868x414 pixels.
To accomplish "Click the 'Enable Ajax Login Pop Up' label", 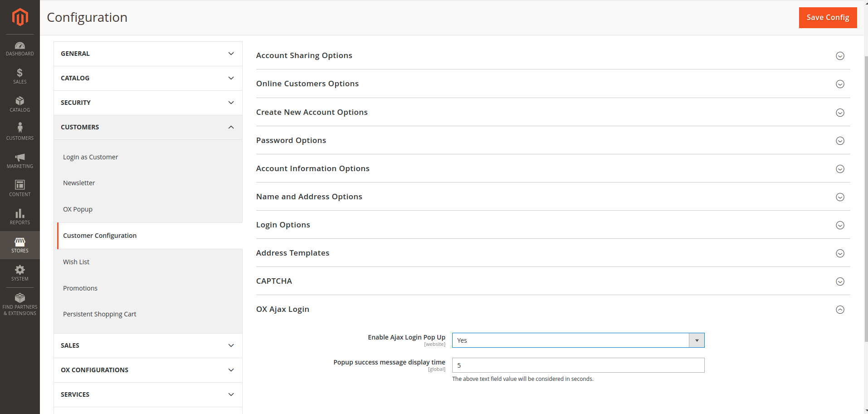I will coord(406,337).
